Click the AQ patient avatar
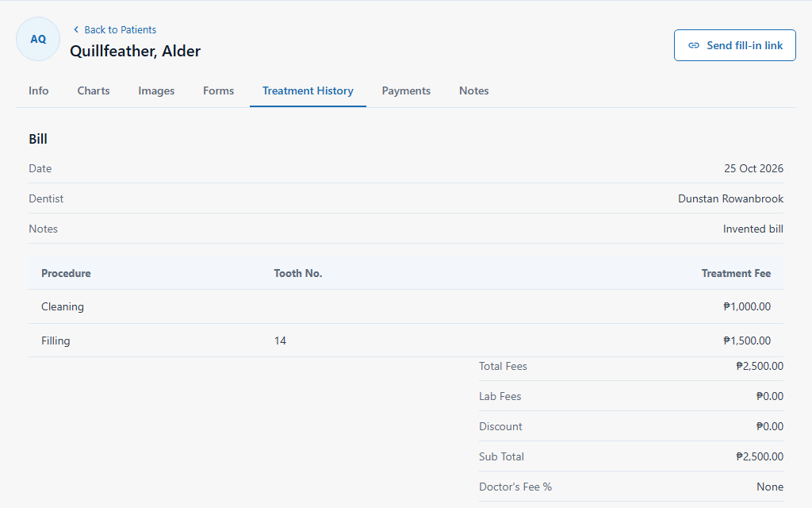The image size is (812, 508). click(38, 39)
